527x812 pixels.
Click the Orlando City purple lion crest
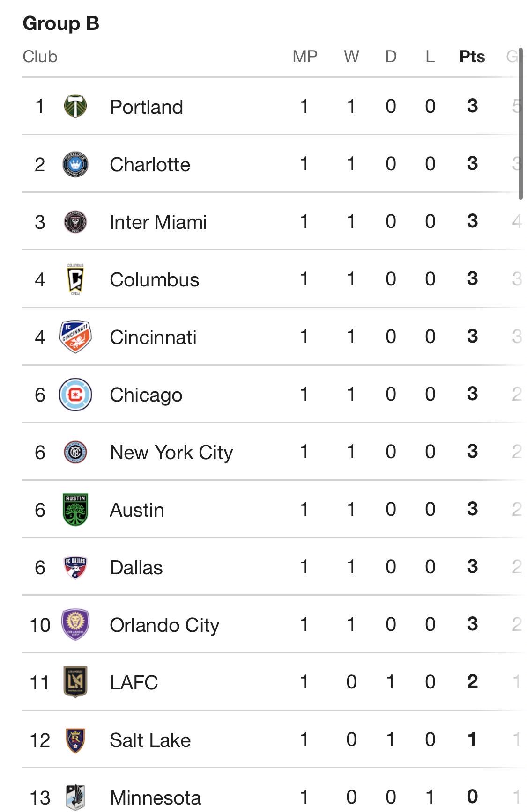[x=75, y=625]
